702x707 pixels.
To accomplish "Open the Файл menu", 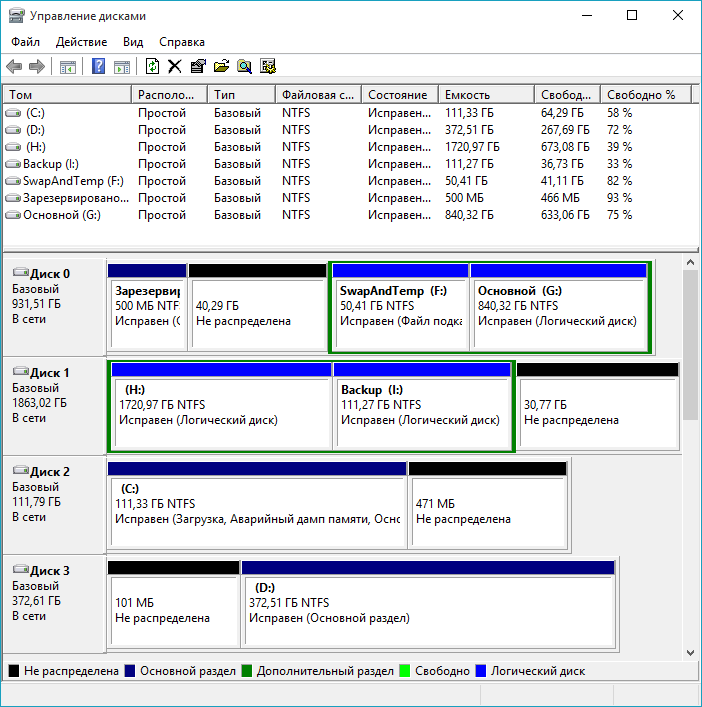I will (x=25, y=42).
